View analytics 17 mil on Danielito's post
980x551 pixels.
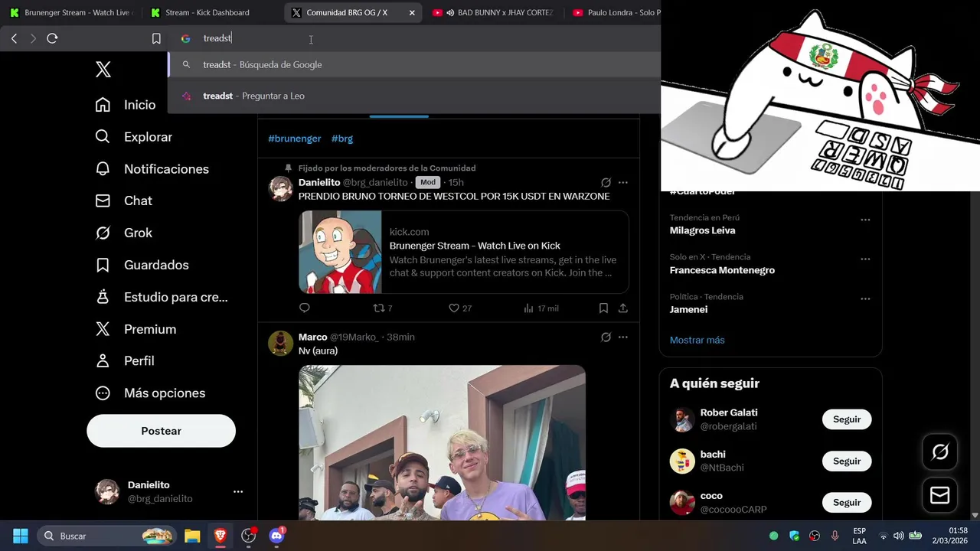[x=541, y=308]
